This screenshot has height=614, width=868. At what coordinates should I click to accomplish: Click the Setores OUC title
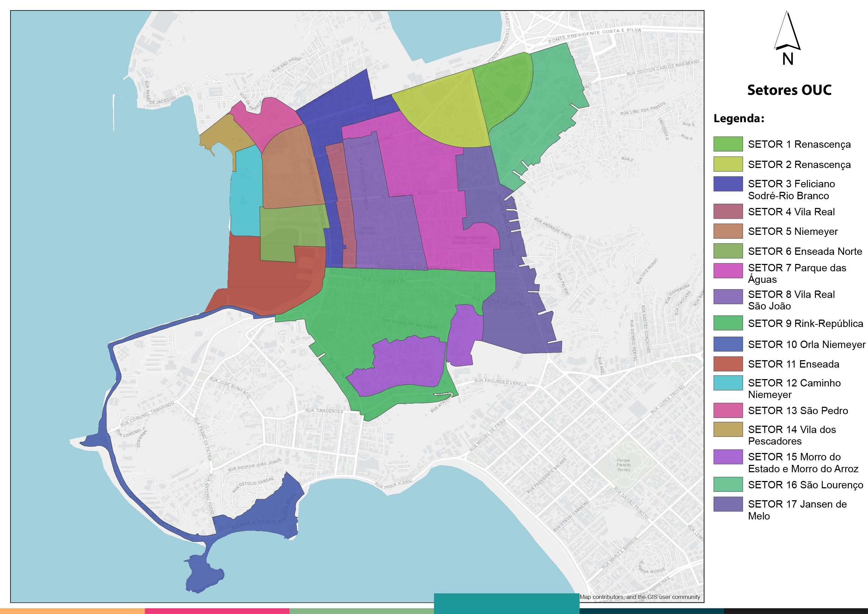[789, 90]
